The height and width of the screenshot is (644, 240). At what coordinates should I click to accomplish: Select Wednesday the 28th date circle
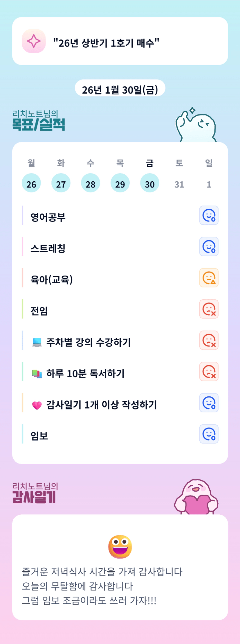tap(91, 183)
